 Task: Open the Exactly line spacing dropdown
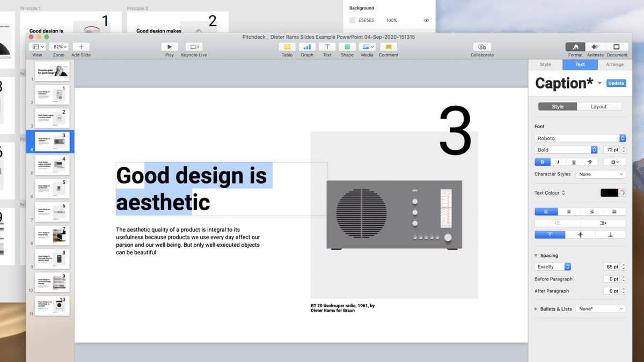tap(553, 267)
